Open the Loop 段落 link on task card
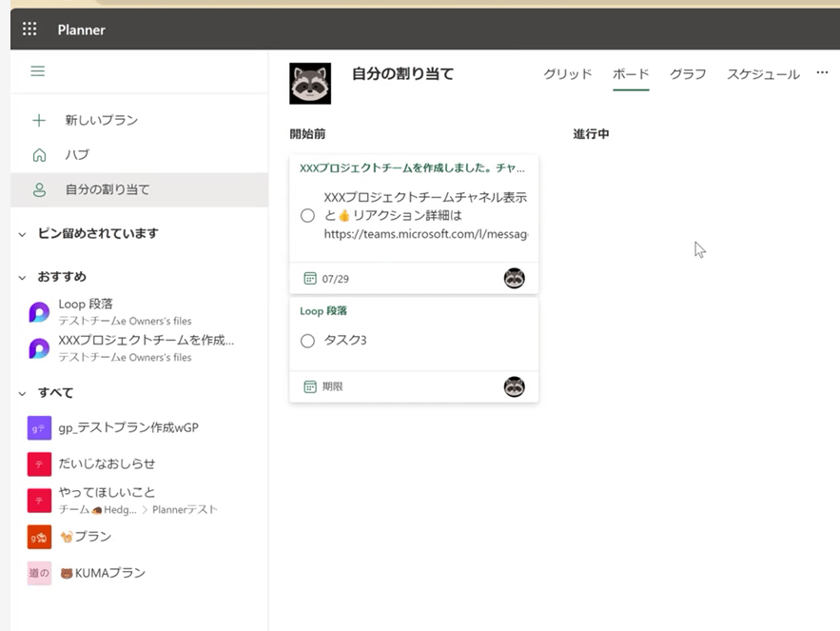 tap(323, 311)
